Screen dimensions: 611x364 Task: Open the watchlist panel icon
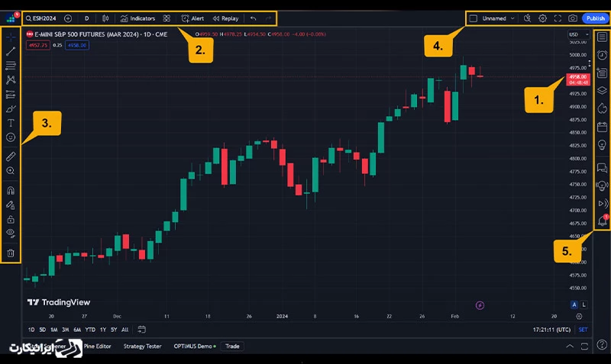coord(602,37)
